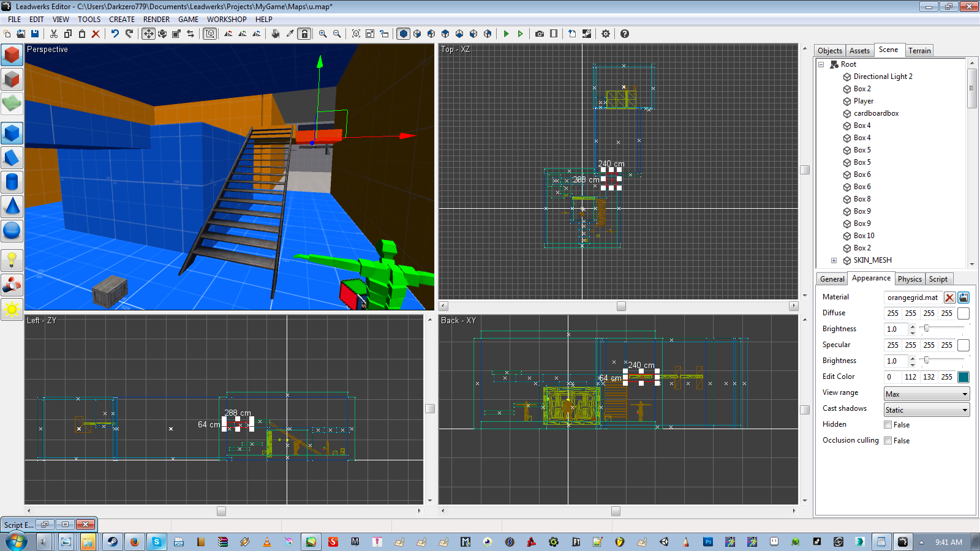
Task: Click the save map floppy icon
Action: (x=35, y=34)
